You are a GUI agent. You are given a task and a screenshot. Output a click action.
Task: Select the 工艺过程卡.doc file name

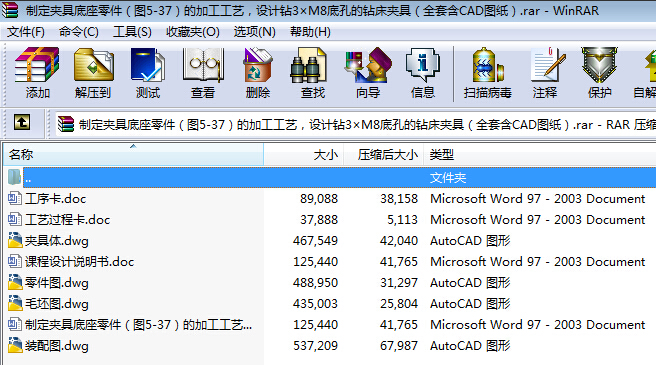pos(67,219)
